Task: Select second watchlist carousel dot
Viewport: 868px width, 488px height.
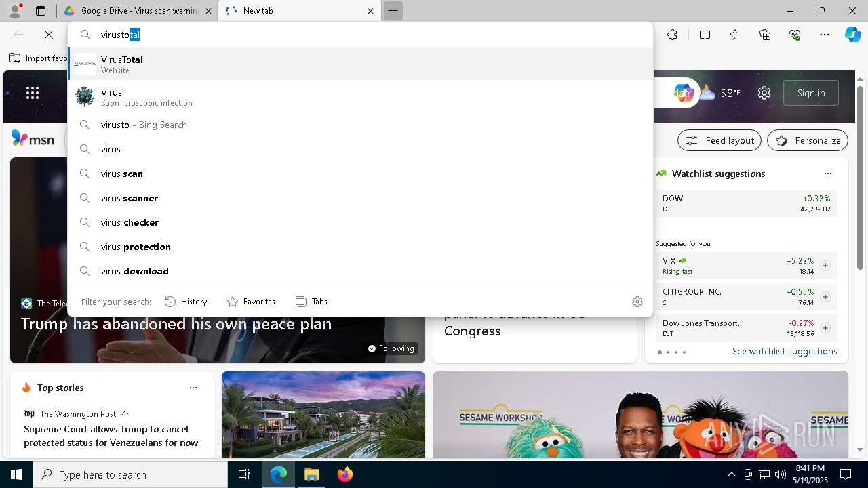Action: [668, 352]
